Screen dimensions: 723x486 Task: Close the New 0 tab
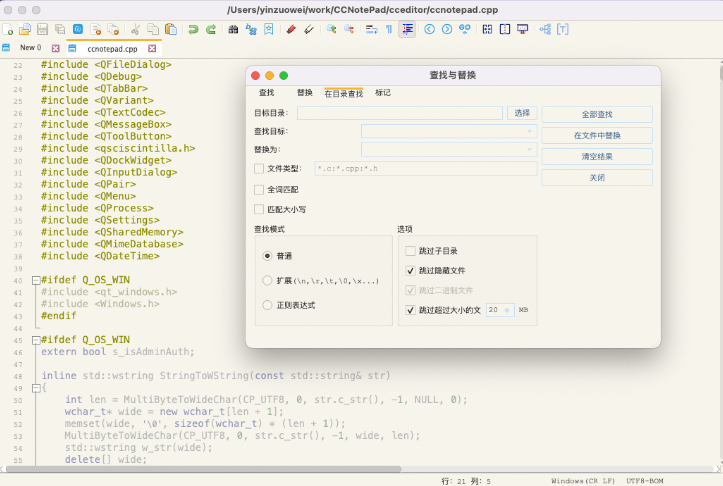[56, 48]
